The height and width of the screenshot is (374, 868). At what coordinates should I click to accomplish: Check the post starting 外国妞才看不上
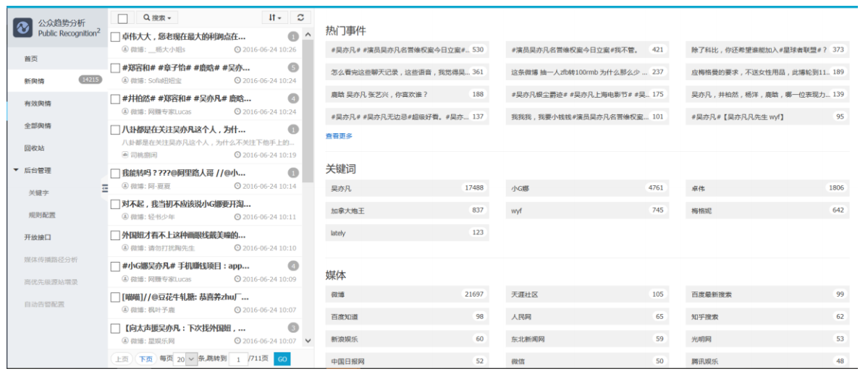116,235
